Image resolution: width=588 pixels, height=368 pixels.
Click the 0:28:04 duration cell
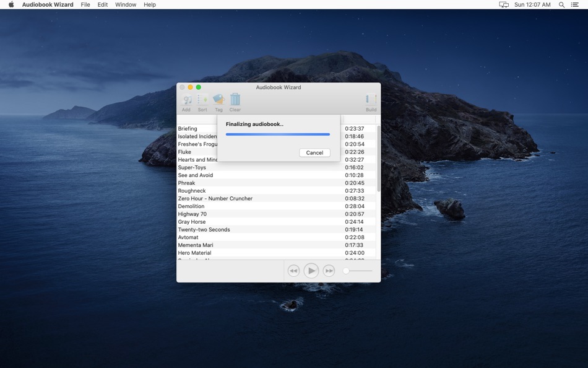coord(355,206)
